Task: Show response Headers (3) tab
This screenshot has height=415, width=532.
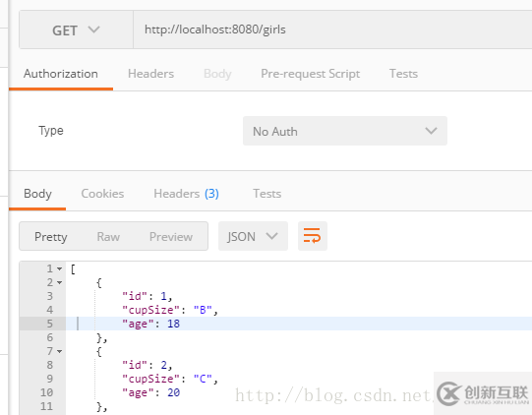Action: coord(186,194)
